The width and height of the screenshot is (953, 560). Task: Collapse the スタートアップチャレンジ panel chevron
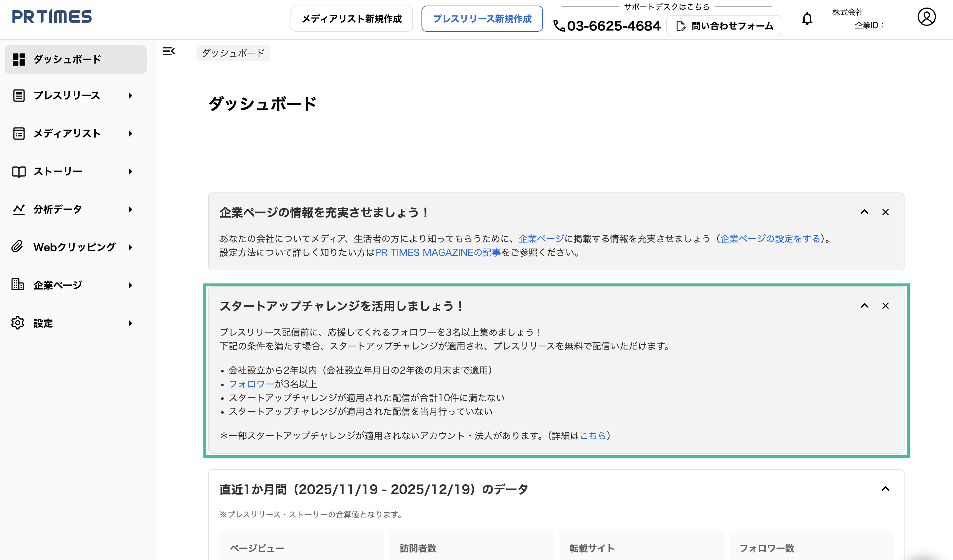click(865, 306)
